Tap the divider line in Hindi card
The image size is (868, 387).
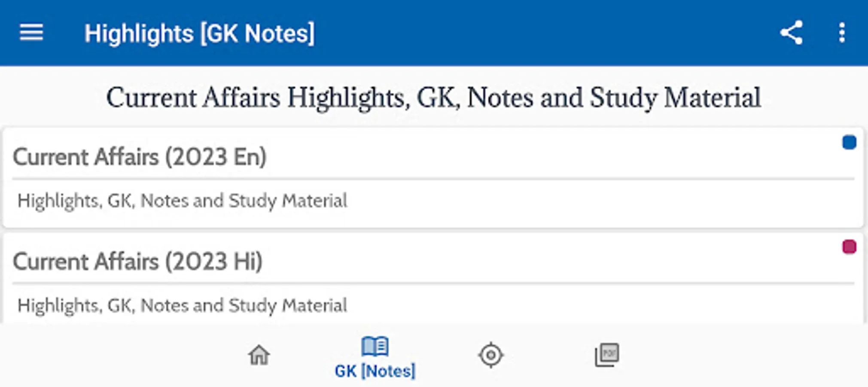pos(433,283)
